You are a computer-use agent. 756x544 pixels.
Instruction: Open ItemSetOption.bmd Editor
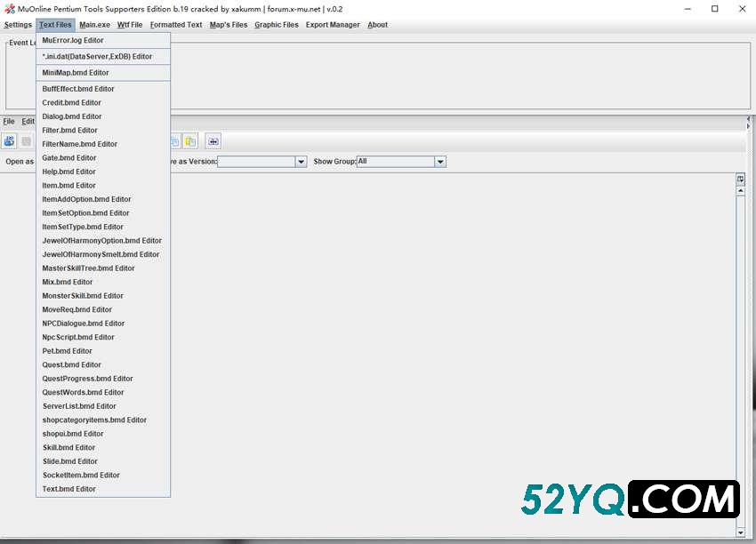pyautogui.click(x=103, y=213)
